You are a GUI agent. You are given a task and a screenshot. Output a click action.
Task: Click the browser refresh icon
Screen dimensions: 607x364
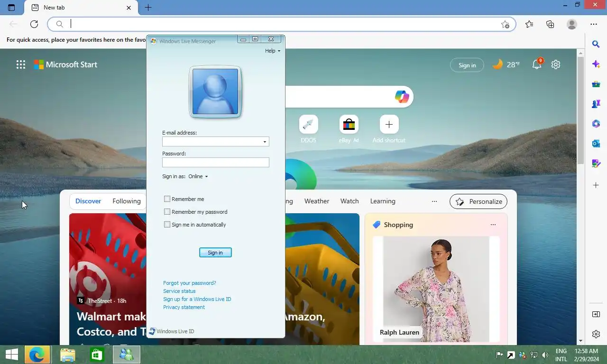[34, 24]
